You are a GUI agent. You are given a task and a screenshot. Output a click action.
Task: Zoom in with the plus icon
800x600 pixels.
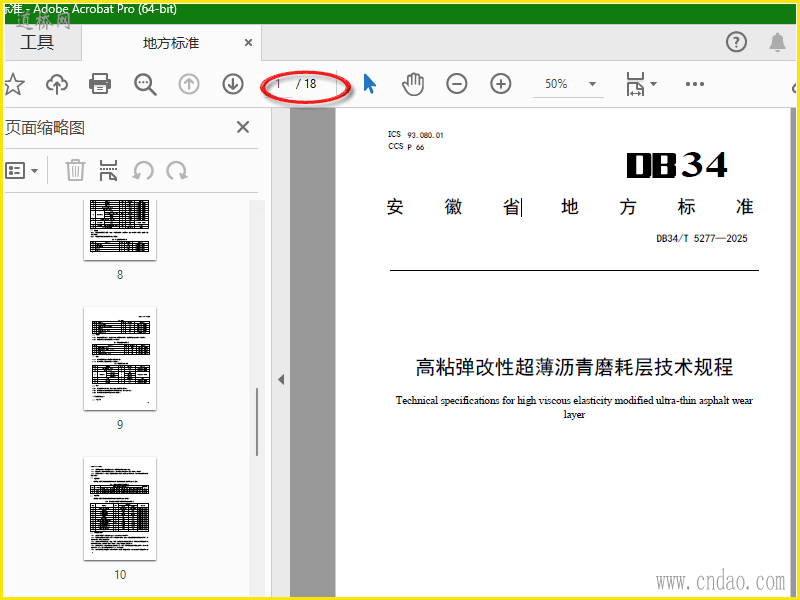pos(501,84)
